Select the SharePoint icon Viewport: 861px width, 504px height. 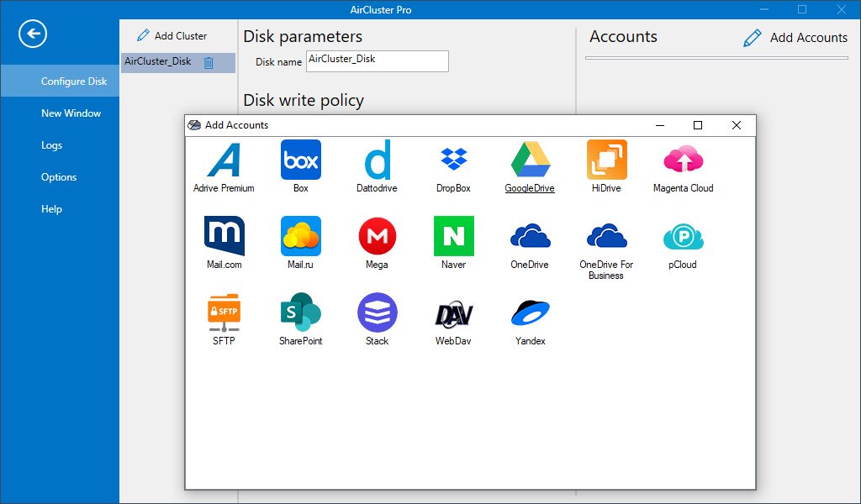tap(300, 312)
